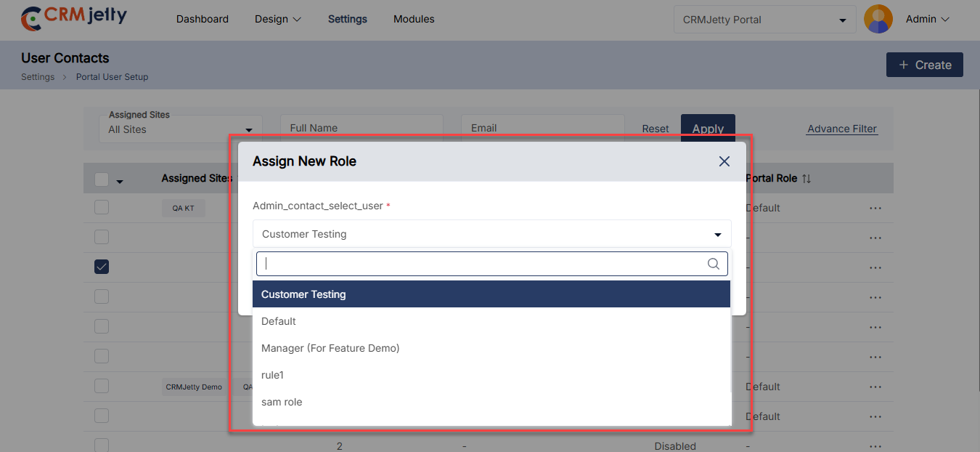Open the three-dot menu for QA KT row
The image size is (980, 452).
click(875, 209)
